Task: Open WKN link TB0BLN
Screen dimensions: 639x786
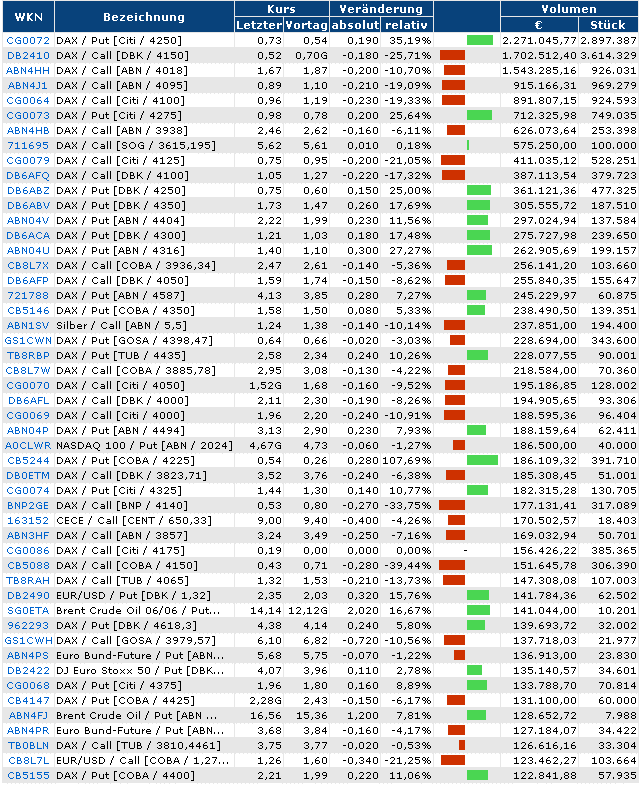Action: [28, 747]
